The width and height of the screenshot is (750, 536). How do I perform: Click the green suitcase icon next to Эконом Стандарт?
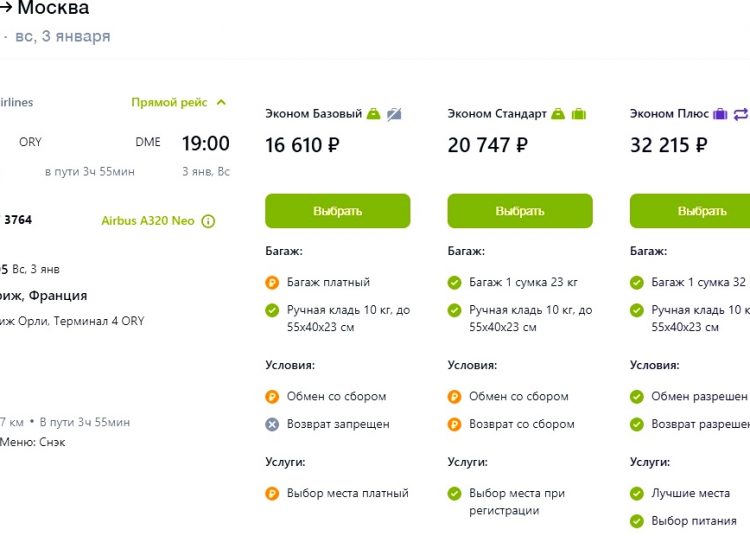coord(579,114)
